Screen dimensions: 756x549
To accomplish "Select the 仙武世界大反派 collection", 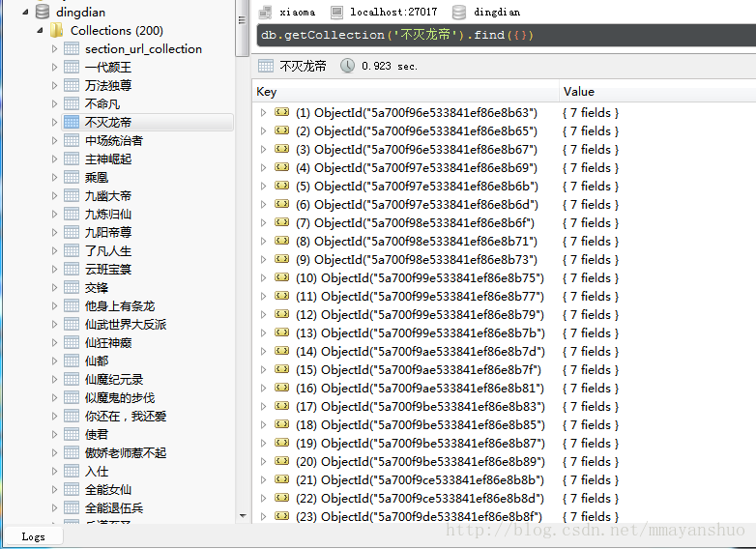I will click(126, 324).
